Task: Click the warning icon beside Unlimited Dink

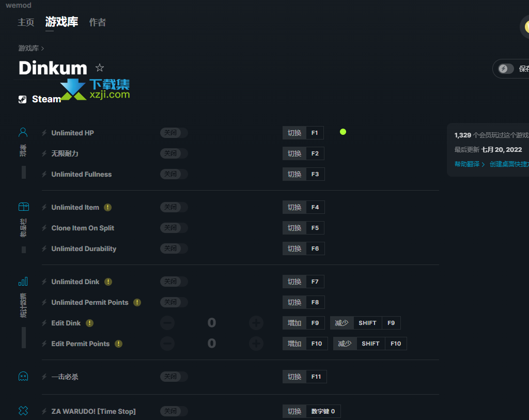Action: 108,282
